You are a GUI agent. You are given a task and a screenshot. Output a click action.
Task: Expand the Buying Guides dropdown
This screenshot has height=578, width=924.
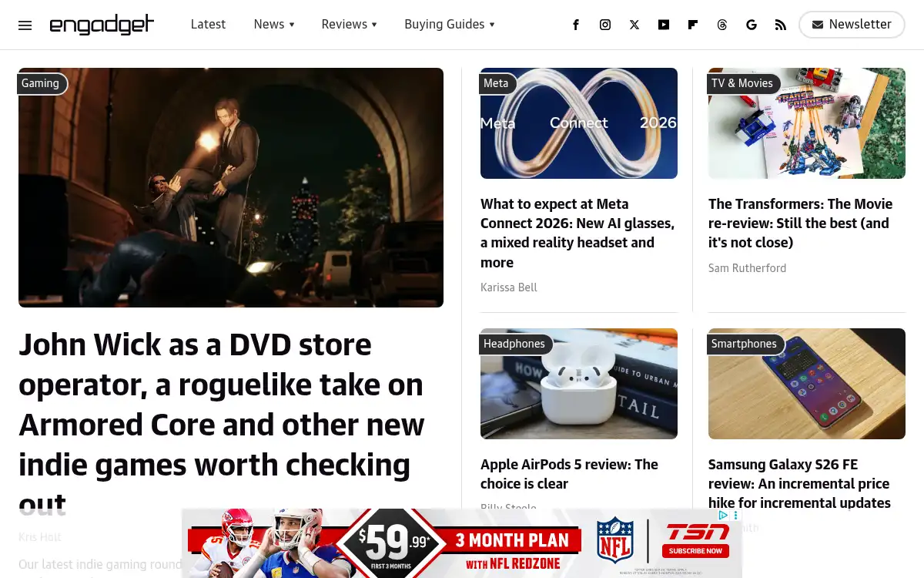(450, 25)
